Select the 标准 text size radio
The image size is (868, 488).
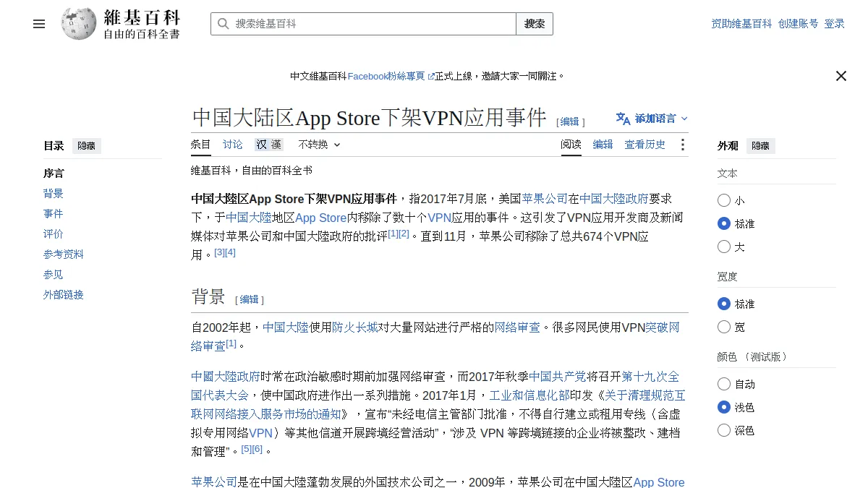[x=724, y=223]
